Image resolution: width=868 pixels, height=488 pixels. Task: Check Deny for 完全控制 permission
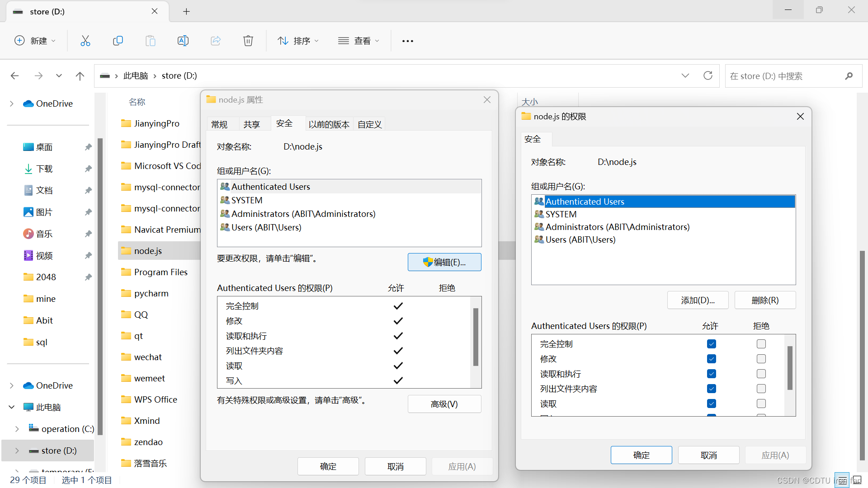761,344
